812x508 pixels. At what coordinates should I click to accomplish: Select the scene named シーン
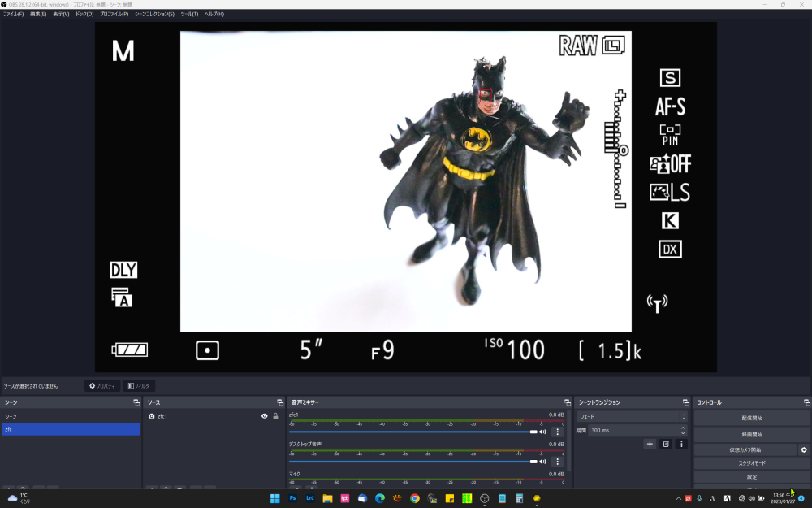click(x=71, y=416)
